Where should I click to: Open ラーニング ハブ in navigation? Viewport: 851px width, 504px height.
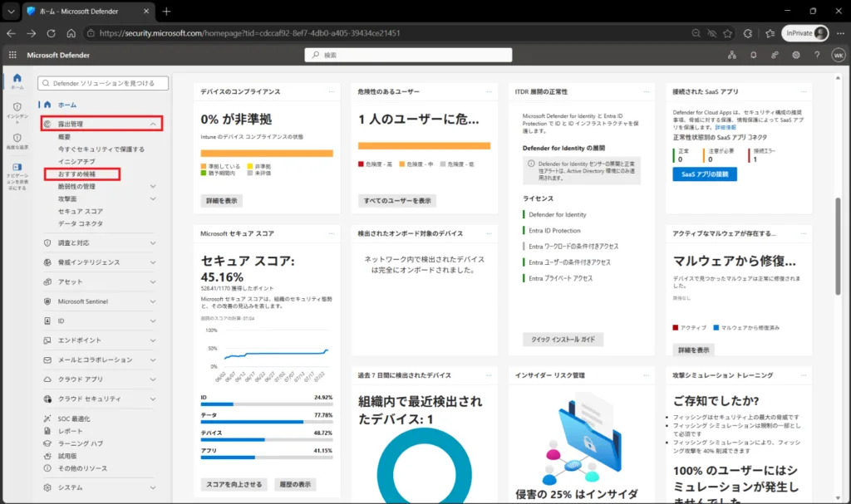click(x=81, y=443)
